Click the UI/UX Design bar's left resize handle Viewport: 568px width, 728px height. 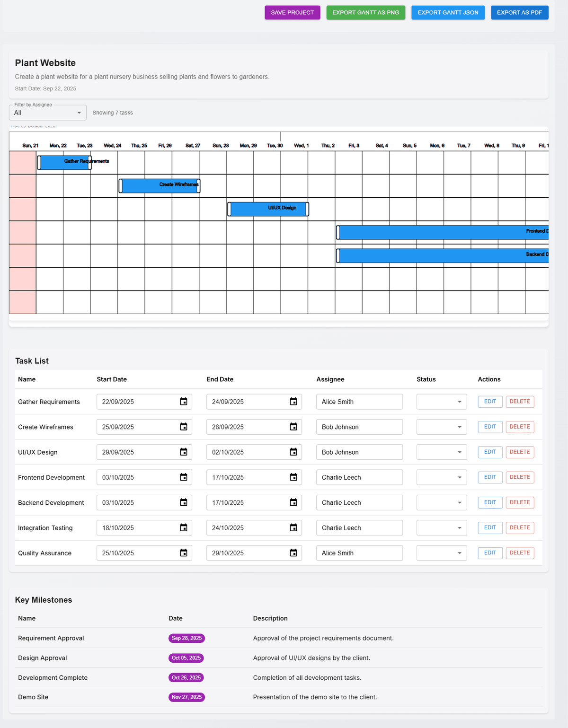tap(230, 209)
